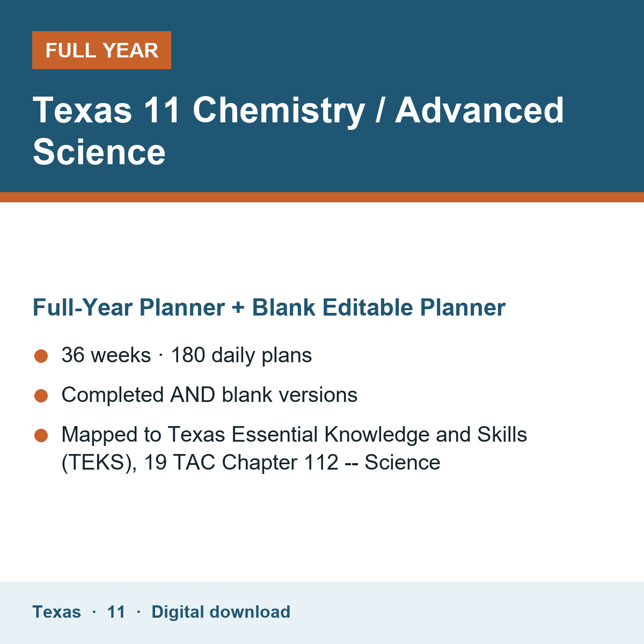Click the word Science in the title
The image size is (644, 644).
pos(99,152)
